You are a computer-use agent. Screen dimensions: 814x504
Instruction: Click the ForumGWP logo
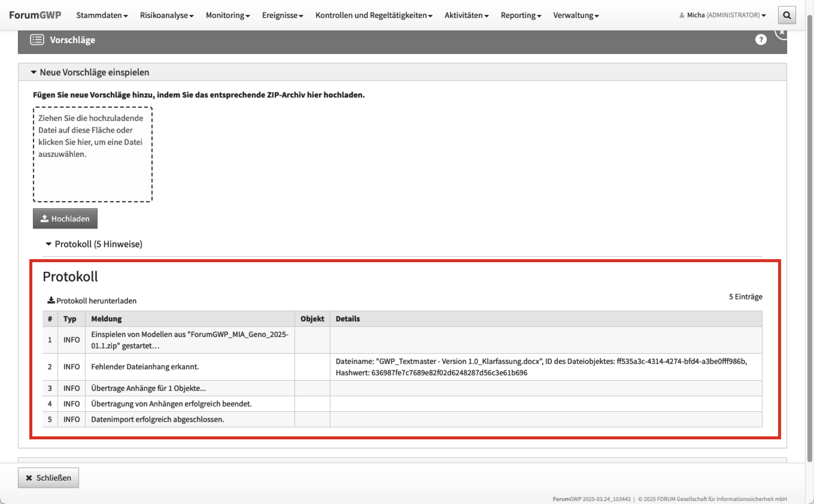[x=35, y=15]
